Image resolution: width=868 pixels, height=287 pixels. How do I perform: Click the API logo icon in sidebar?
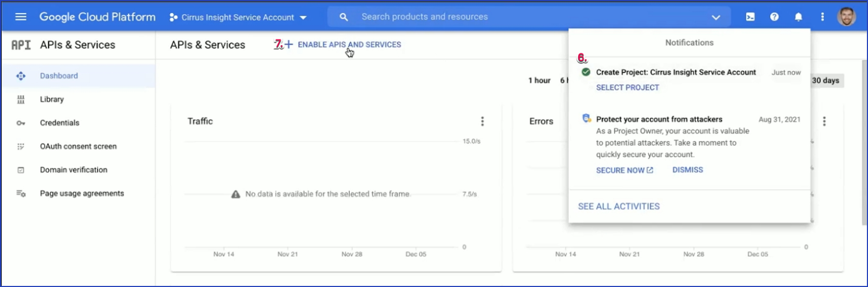pyautogui.click(x=21, y=45)
